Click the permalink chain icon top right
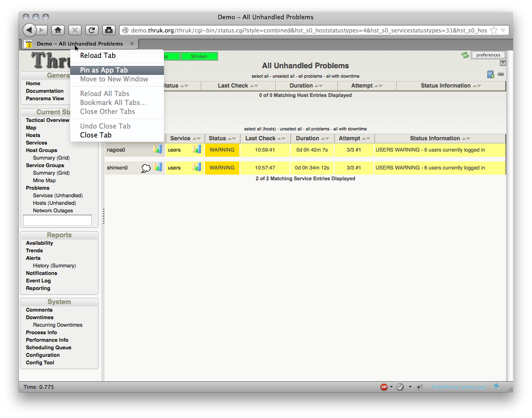 (501, 74)
